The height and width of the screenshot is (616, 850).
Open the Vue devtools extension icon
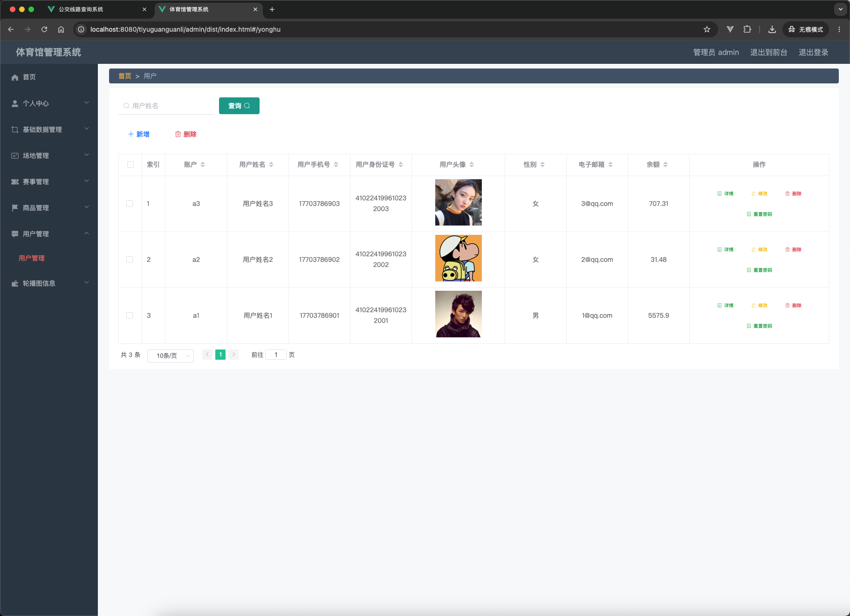tap(730, 29)
